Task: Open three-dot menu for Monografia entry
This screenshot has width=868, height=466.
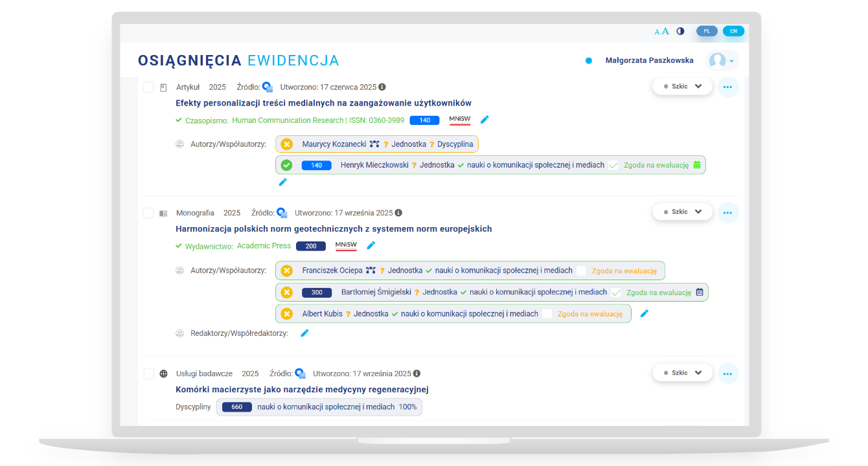Action: 727,212
